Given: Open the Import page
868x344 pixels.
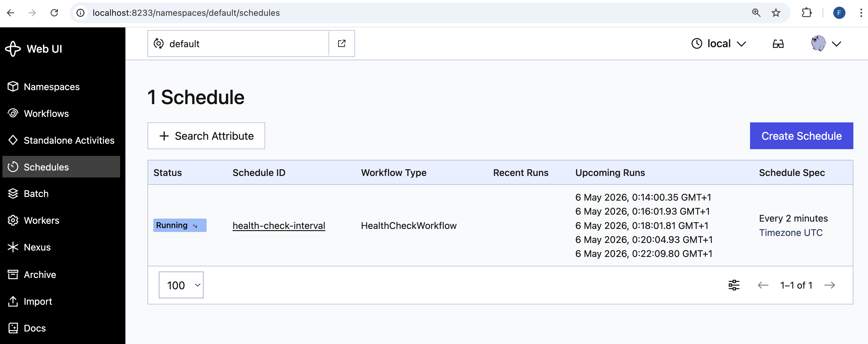Looking at the screenshot, I should coord(61,301).
